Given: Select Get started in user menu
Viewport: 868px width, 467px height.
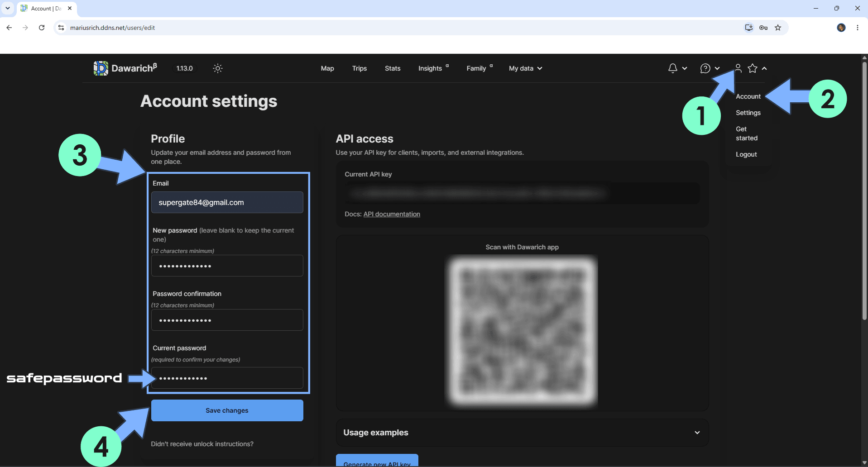Looking at the screenshot, I should (747, 133).
